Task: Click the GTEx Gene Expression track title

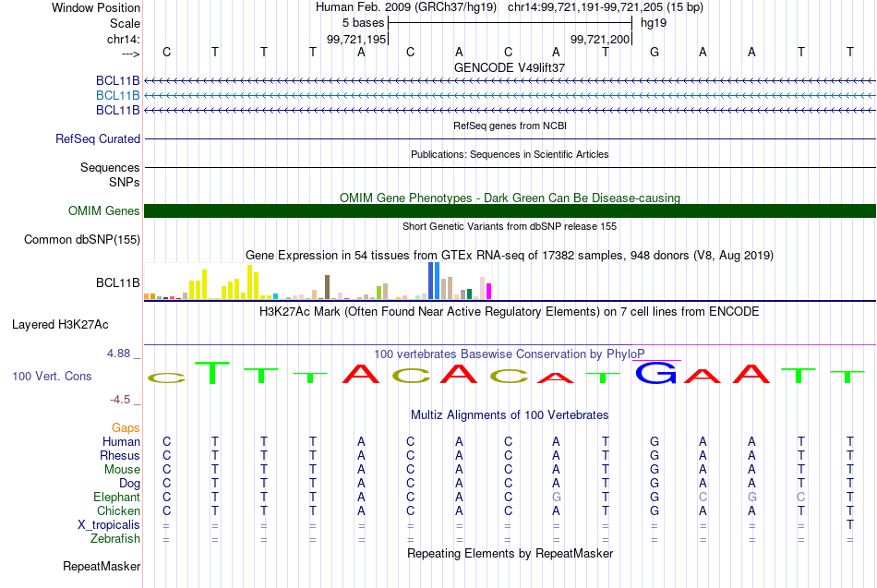Action: coord(510,256)
